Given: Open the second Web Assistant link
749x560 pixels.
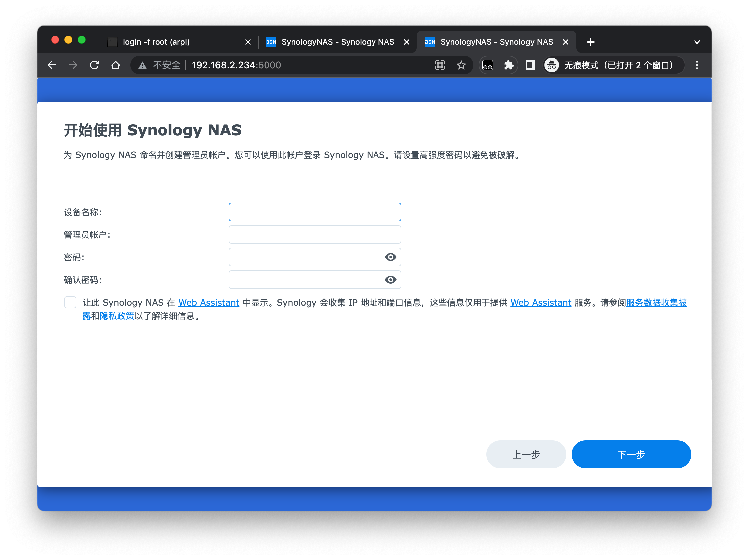Looking at the screenshot, I should pyautogui.click(x=541, y=303).
